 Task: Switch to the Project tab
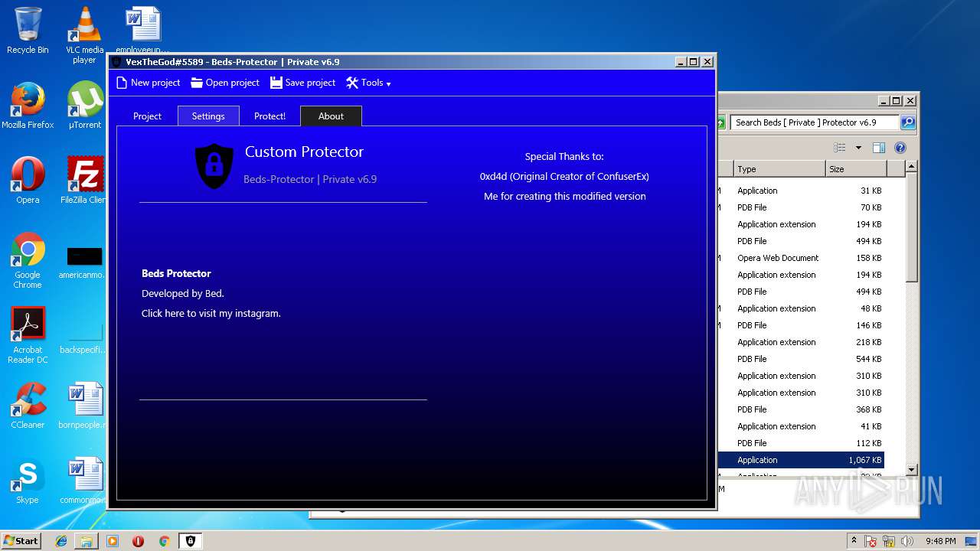click(x=147, y=116)
